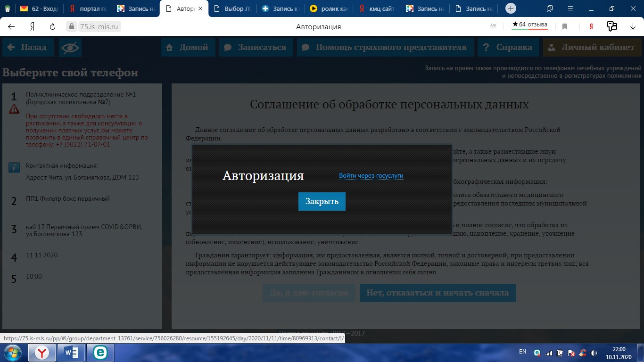Switch input language via EN indicator
644x362 pixels.
[522, 352]
